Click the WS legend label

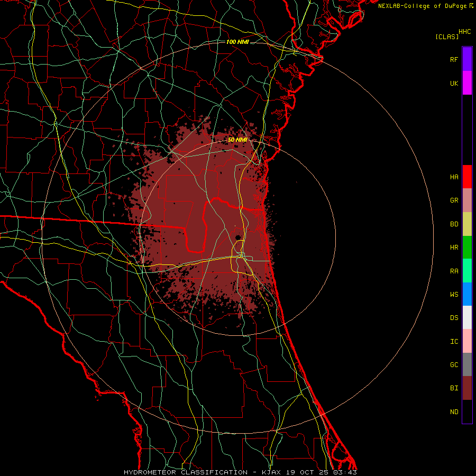pyautogui.click(x=454, y=295)
